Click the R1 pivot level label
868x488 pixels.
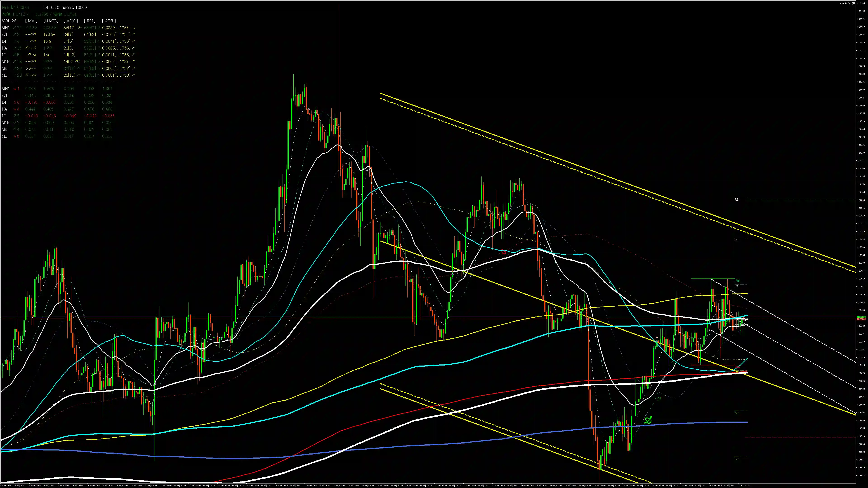tap(736, 286)
